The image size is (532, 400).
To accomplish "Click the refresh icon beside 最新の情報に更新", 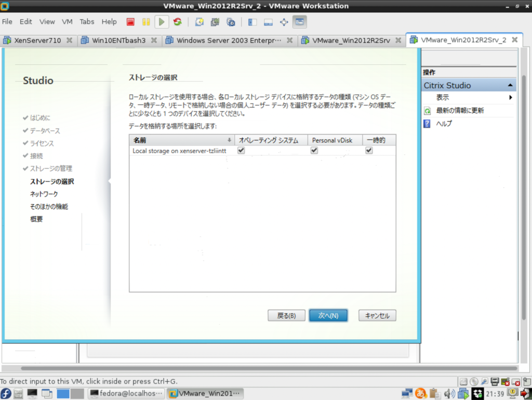I will click(x=427, y=111).
